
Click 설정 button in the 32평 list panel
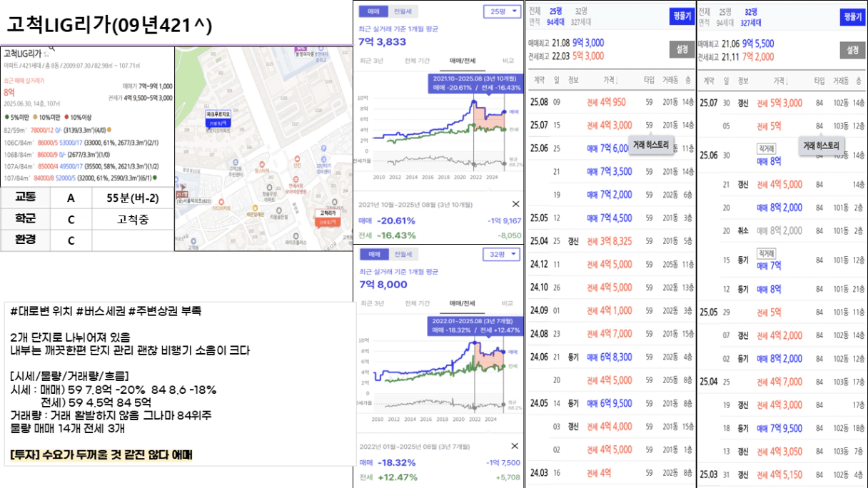(x=852, y=49)
